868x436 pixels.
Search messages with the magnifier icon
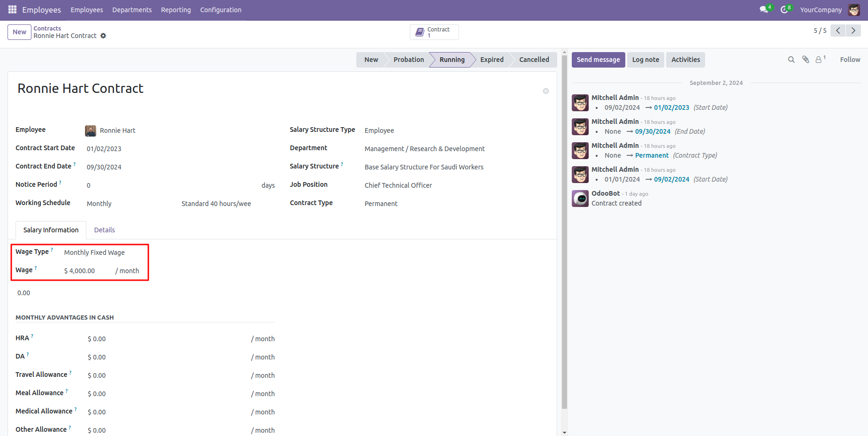pyautogui.click(x=791, y=60)
